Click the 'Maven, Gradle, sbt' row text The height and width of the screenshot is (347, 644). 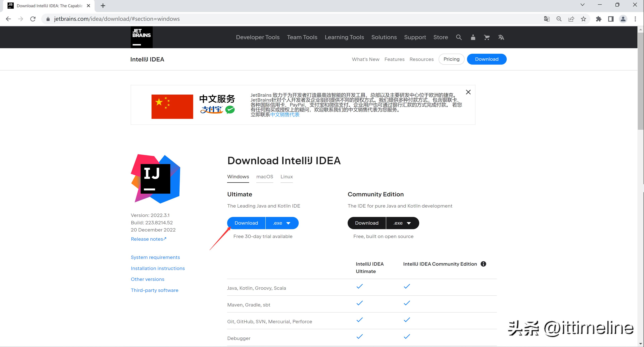click(x=249, y=305)
